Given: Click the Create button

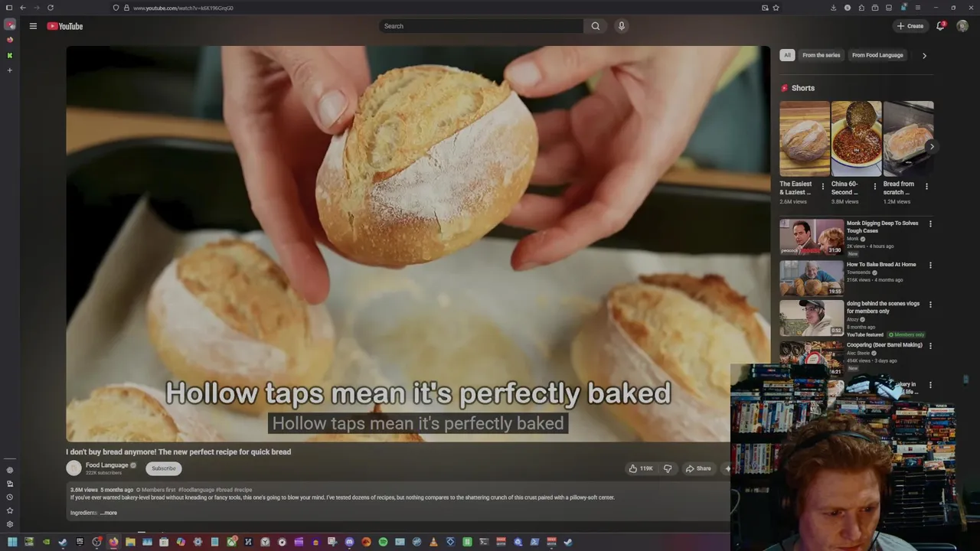Looking at the screenshot, I should tap(910, 26).
